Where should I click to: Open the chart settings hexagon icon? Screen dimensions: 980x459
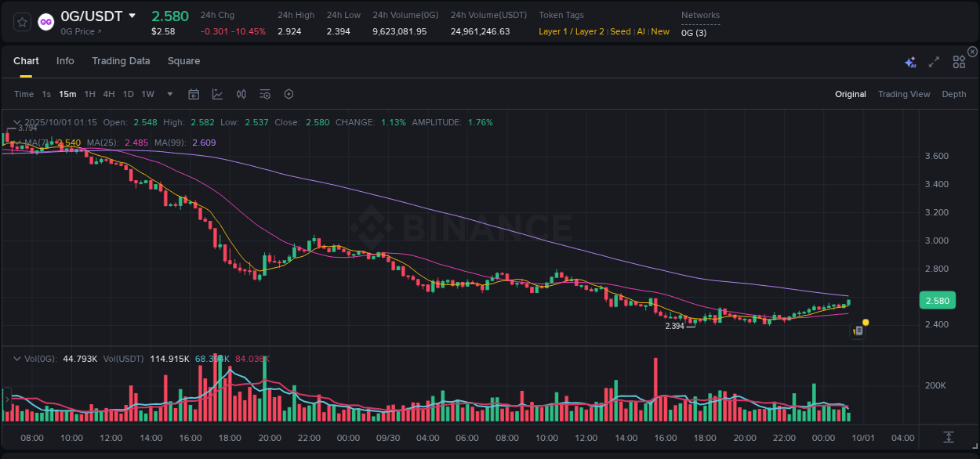tap(289, 94)
